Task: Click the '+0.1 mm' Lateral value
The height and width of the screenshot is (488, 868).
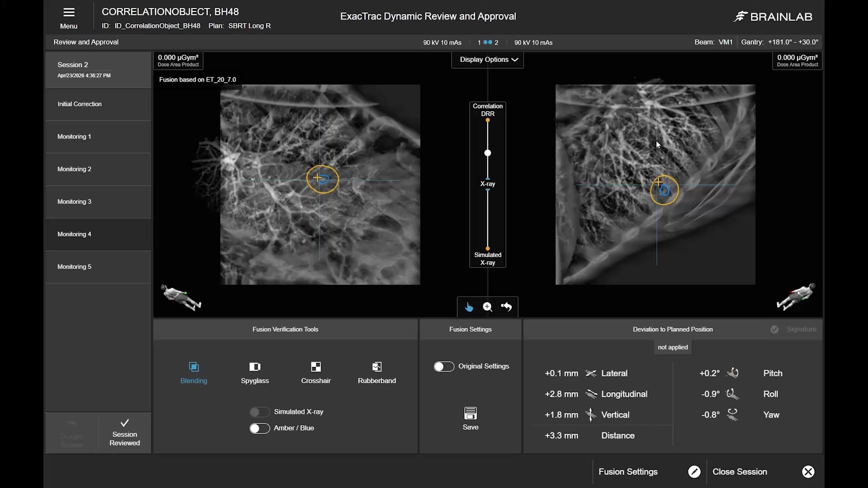Action: pyautogui.click(x=561, y=373)
